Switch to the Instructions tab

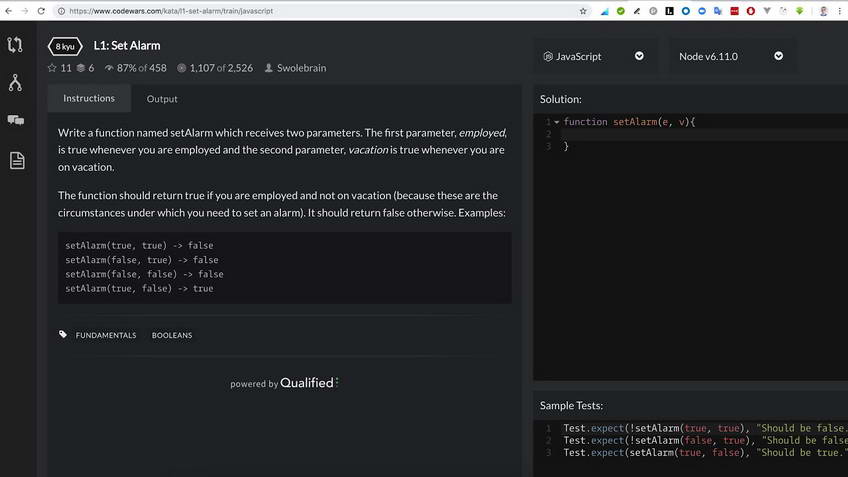click(x=89, y=98)
